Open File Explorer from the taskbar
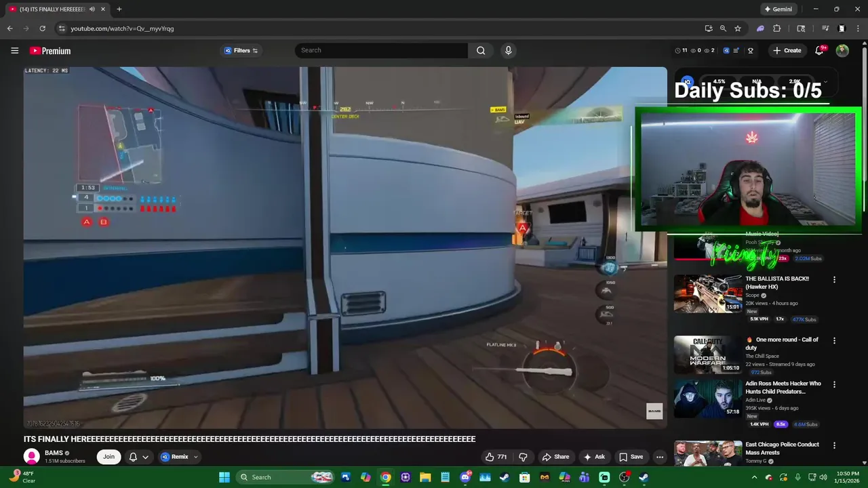The height and width of the screenshot is (488, 868). (x=425, y=477)
